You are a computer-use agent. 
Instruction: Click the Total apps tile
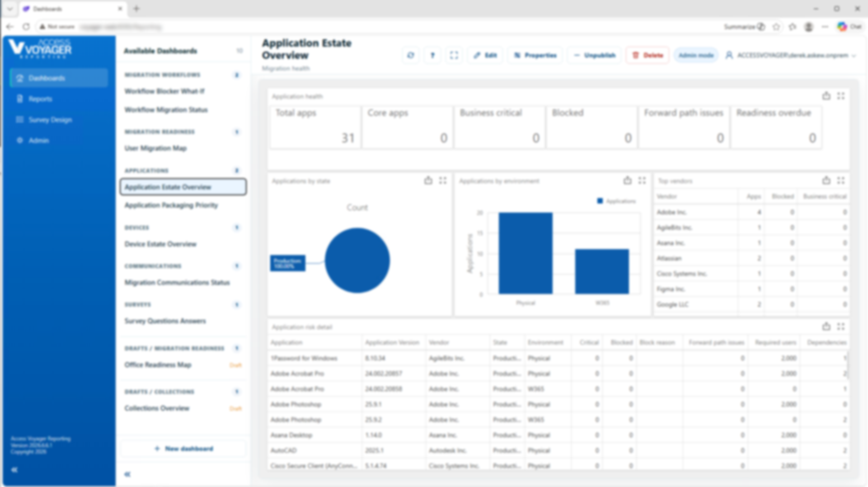coord(315,127)
